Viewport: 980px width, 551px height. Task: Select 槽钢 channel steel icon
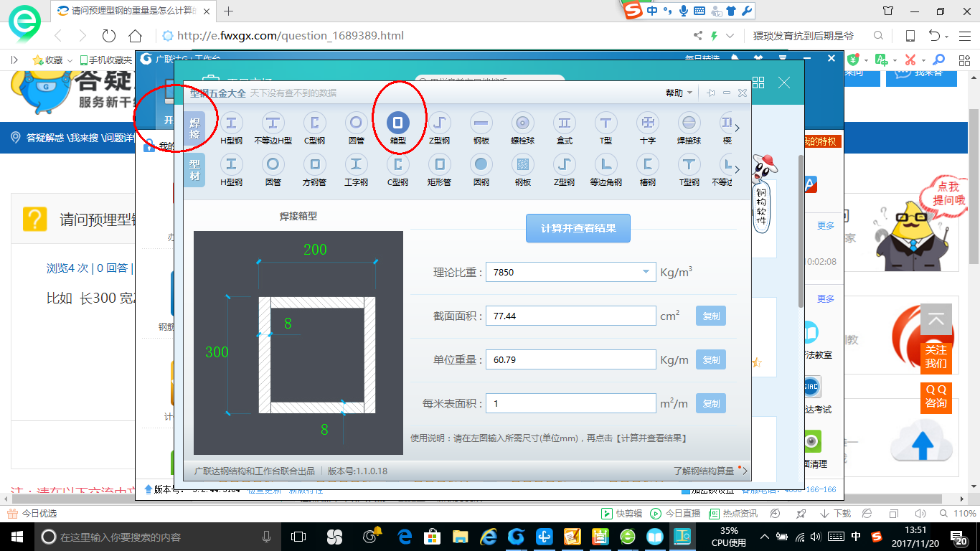click(x=647, y=164)
